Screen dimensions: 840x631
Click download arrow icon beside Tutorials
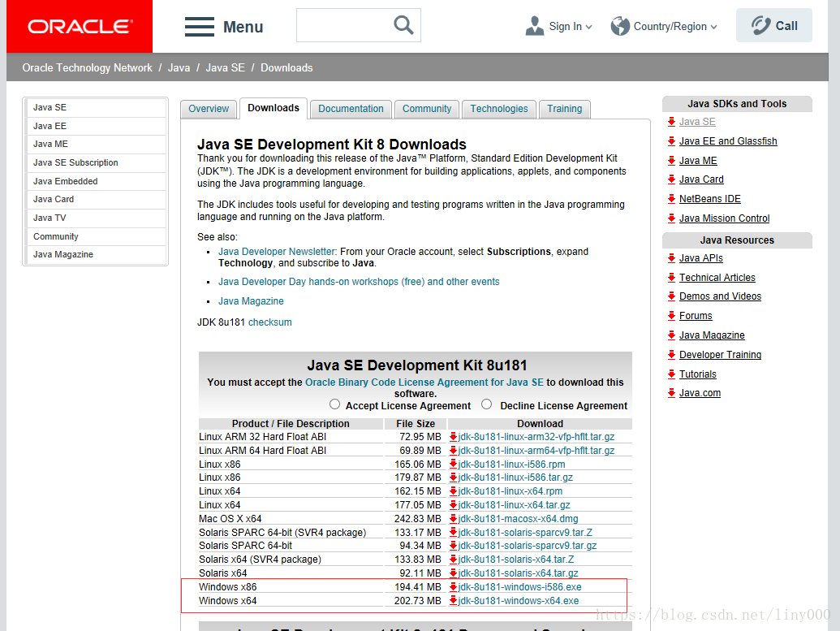pos(671,374)
